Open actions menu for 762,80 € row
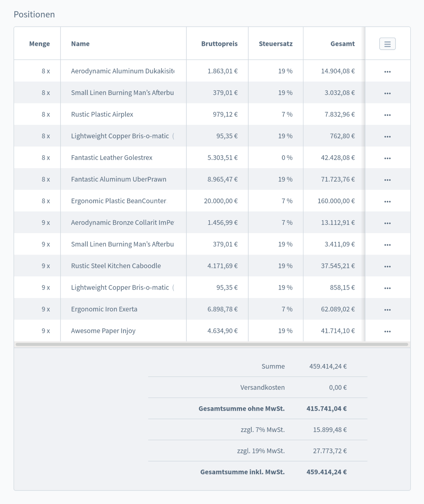 click(387, 136)
